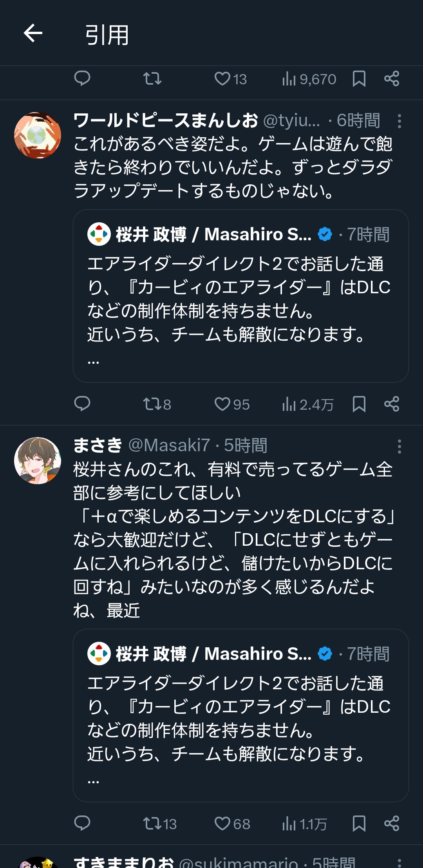Tap the back arrow in header

point(33,33)
